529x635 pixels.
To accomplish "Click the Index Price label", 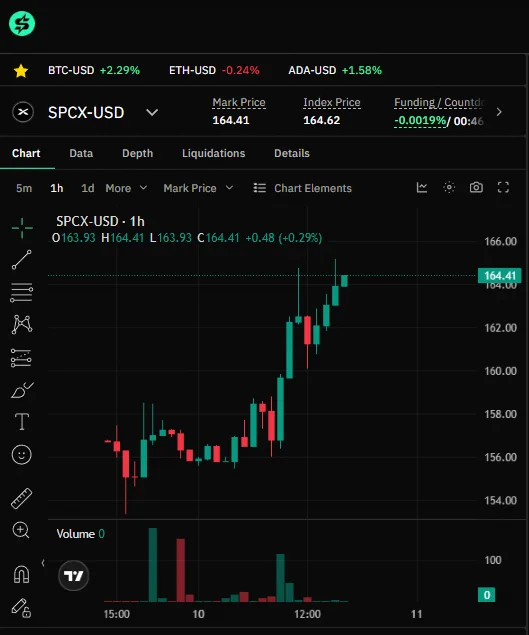I will click(332, 102).
